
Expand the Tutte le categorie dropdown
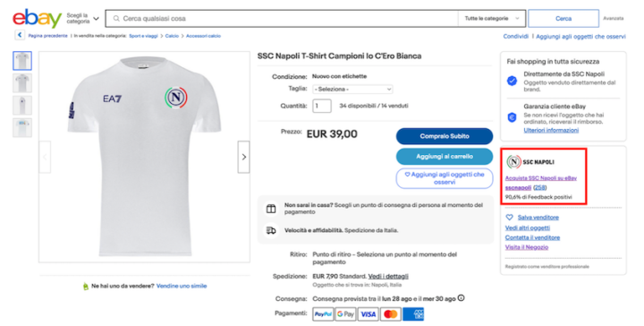pyautogui.click(x=492, y=19)
